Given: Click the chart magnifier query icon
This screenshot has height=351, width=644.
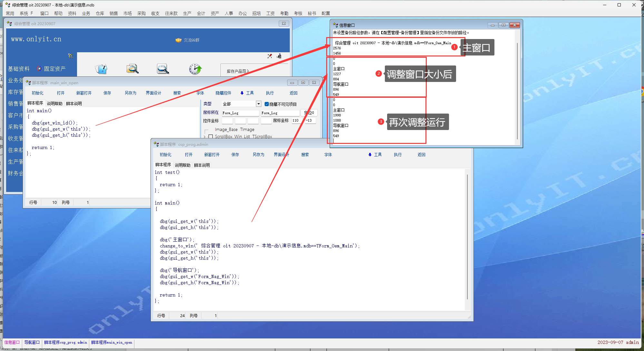Looking at the screenshot, I should [x=132, y=69].
